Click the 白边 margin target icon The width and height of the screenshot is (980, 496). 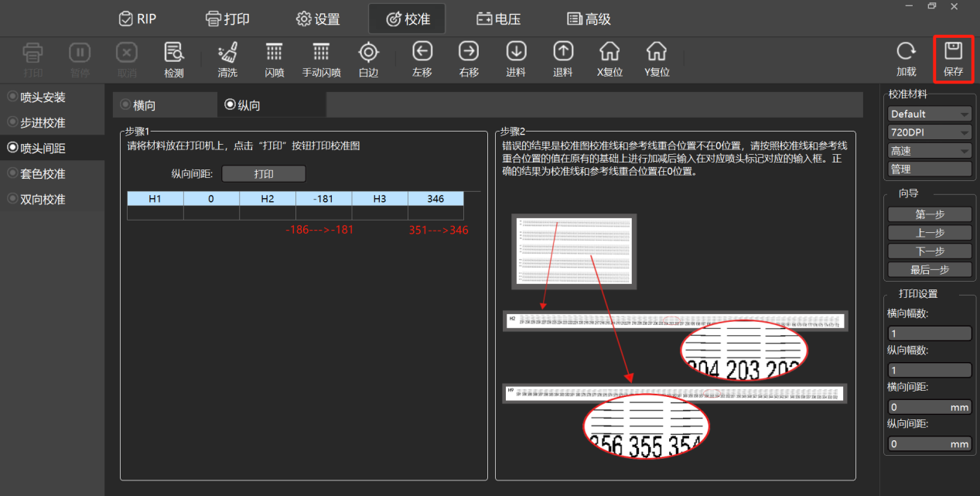368,53
